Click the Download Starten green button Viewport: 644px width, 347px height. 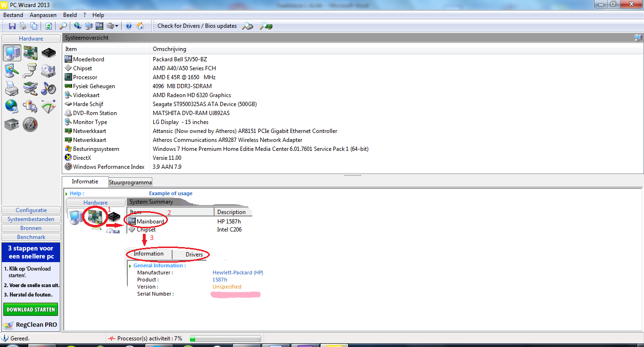pyautogui.click(x=31, y=309)
